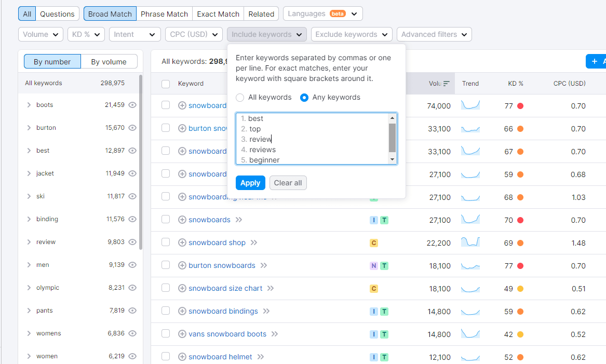
Task: Switch to the Phrase Match tab
Action: [x=164, y=14]
